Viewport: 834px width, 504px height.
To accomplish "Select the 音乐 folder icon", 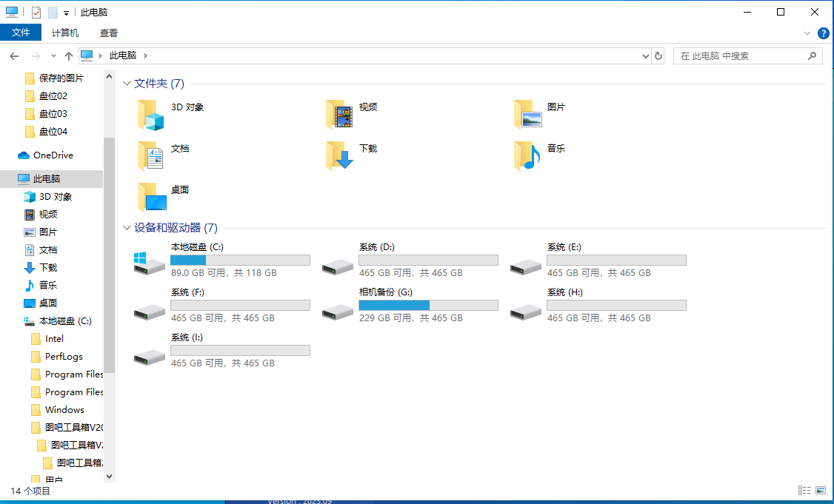I will click(527, 156).
